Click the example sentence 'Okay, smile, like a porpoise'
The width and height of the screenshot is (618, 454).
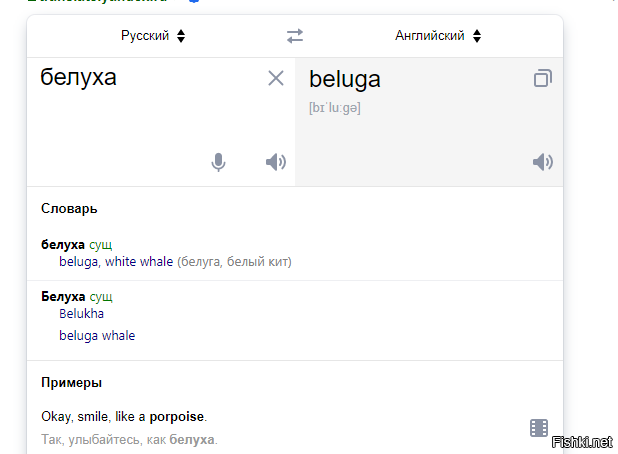tap(124, 417)
